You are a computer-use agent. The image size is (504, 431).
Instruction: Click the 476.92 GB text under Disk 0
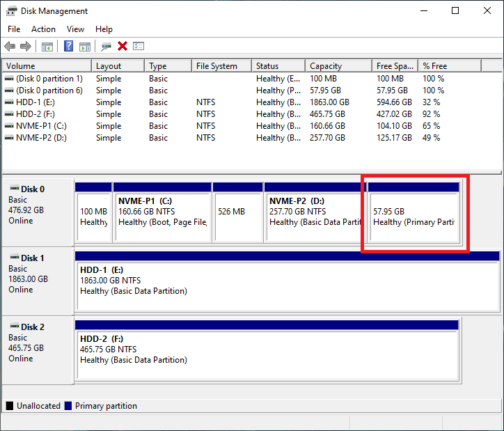click(26, 210)
